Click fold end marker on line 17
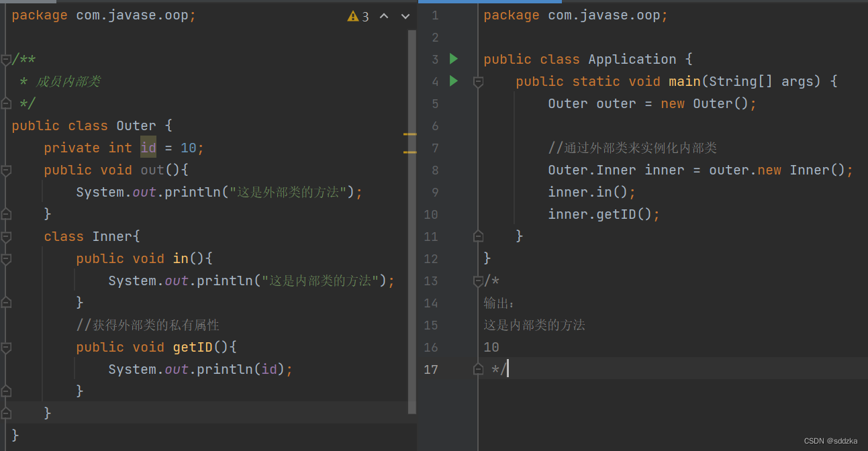This screenshot has width=868, height=451. point(478,369)
